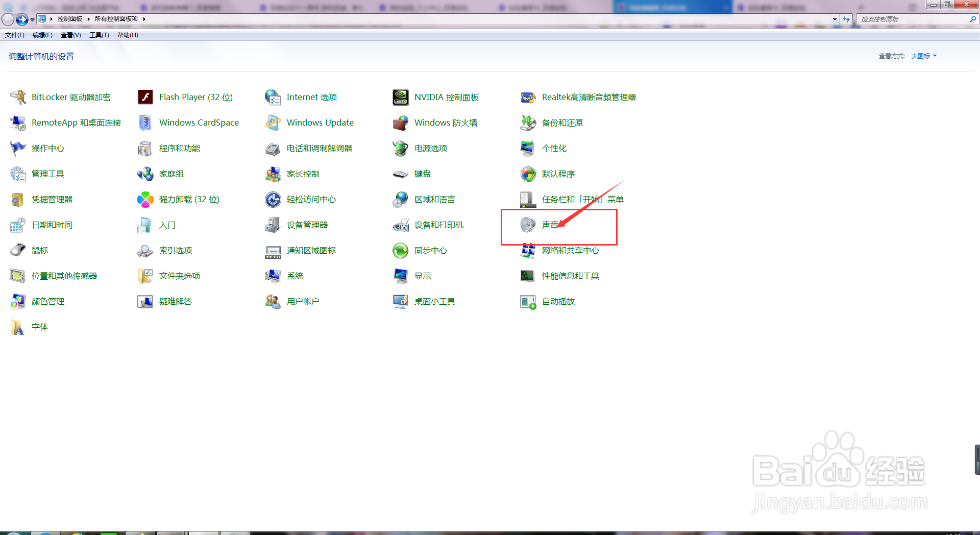Open the 自动播放 icon
The image size is (980, 535).
click(528, 301)
